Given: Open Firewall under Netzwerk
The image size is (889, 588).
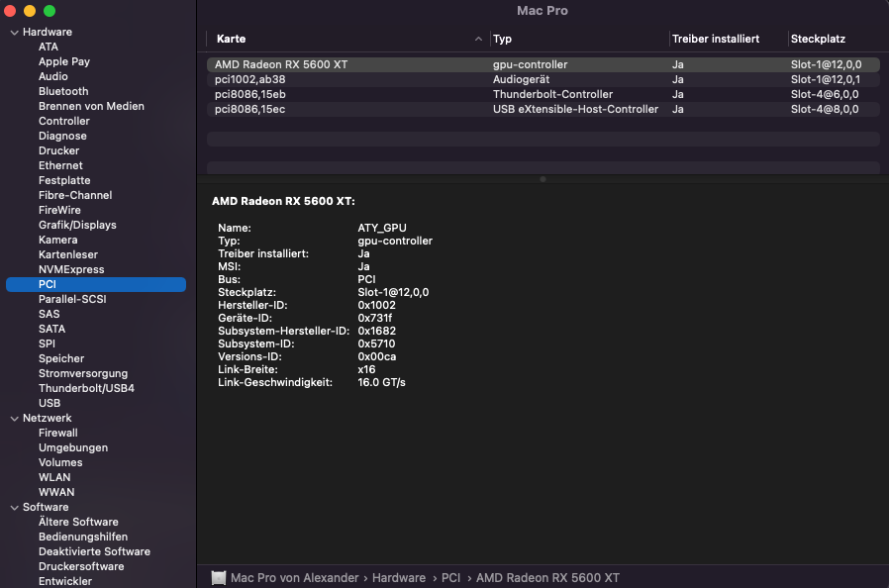Looking at the screenshot, I should [x=57, y=433].
